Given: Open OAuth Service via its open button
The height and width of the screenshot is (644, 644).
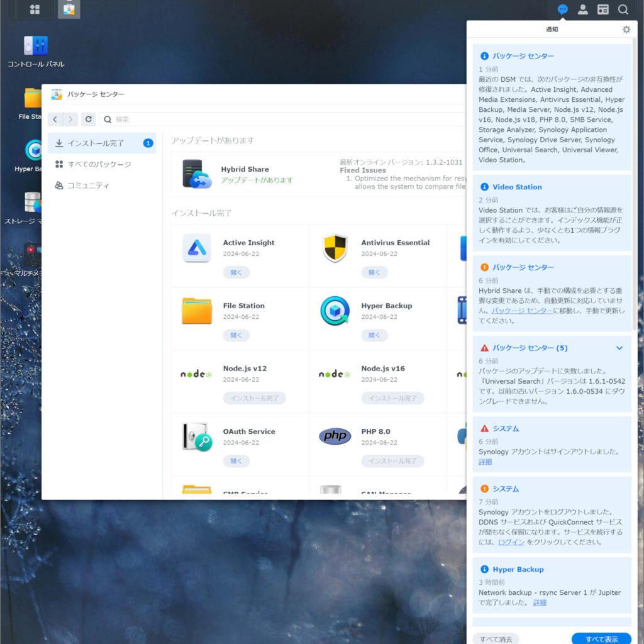Looking at the screenshot, I should (236, 461).
